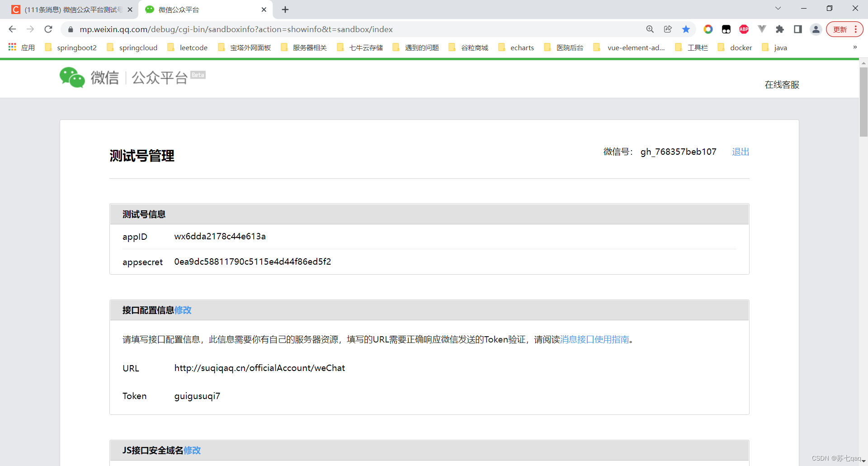
Task: Open the springboot2 bookmark folder
Action: [71, 48]
